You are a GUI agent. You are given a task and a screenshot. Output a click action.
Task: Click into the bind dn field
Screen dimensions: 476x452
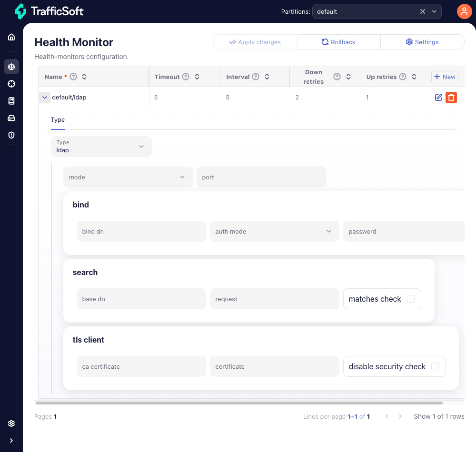tap(141, 231)
